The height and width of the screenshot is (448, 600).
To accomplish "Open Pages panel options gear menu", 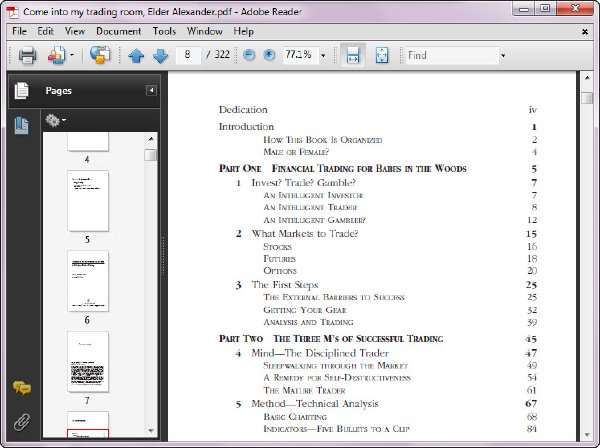I will [55, 120].
